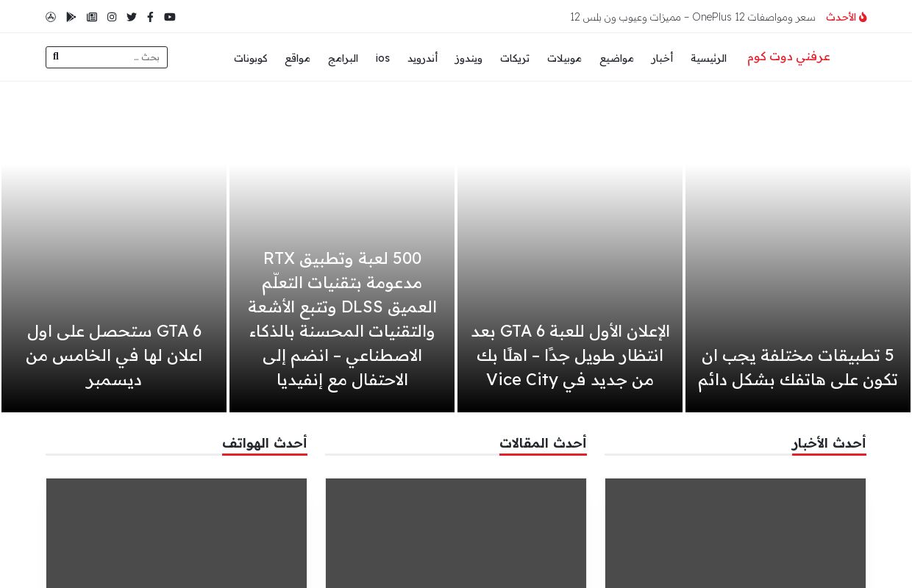This screenshot has height=588, width=912.
Task: Open the أندرويد menu item
Action: [422, 58]
